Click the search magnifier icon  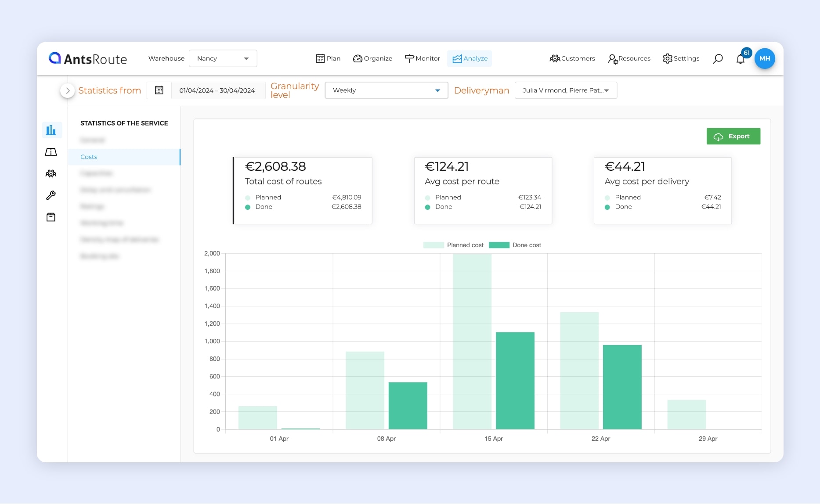click(718, 59)
